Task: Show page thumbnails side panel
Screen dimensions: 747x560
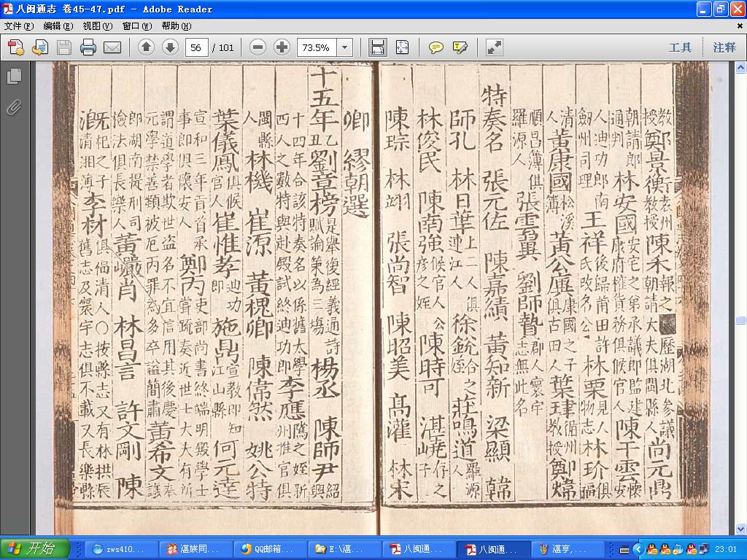Action: tap(14, 76)
